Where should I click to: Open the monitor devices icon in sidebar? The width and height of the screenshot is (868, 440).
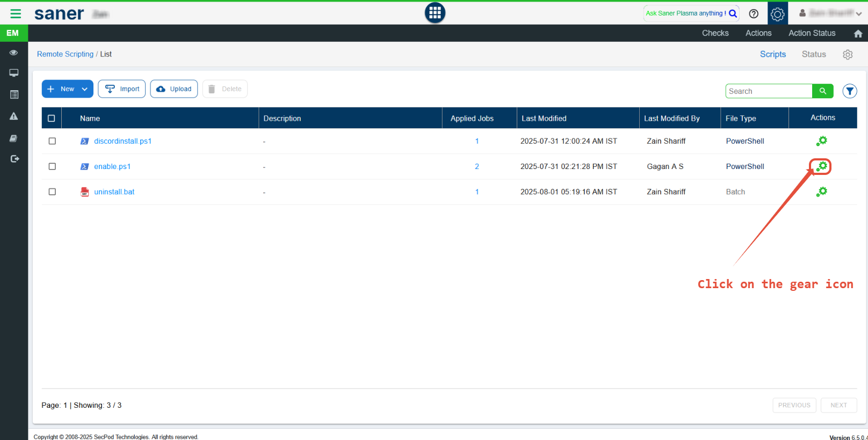point(14,73)
